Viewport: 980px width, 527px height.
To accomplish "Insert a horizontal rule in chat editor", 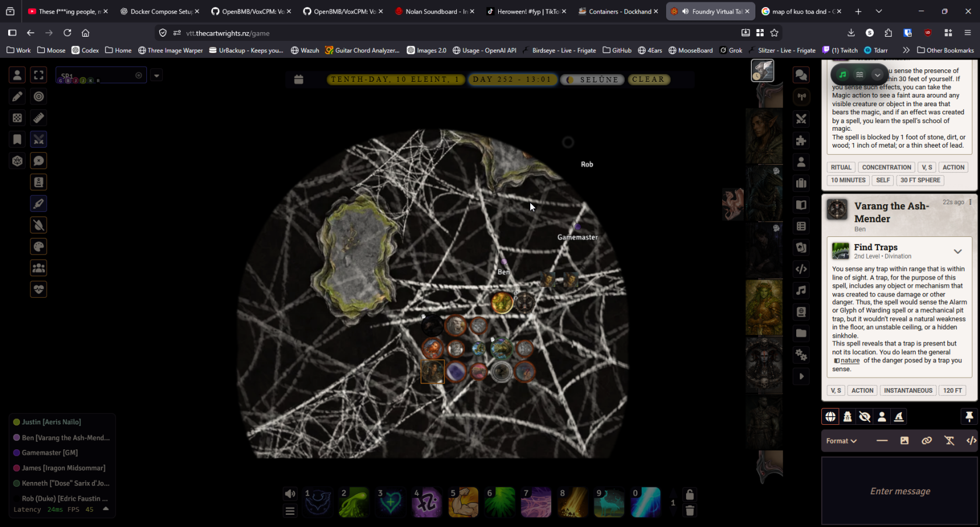I will pos(882,441).
